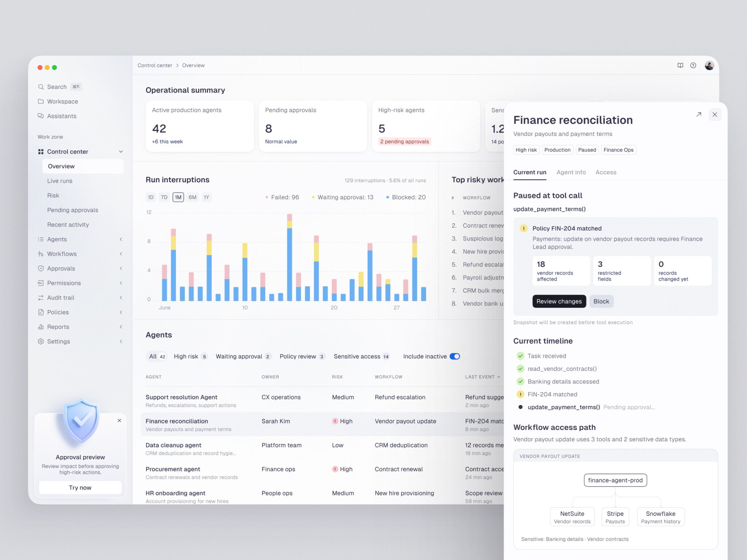The width and height of the screenshot is (747, 560).
Task: Expand the Workflows section chevron
Action: [121, 254]
